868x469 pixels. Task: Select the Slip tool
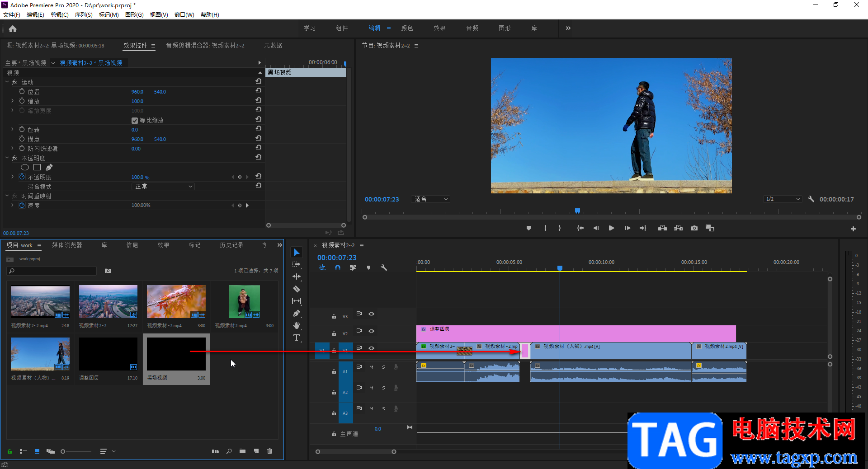(x=297, y=301)
